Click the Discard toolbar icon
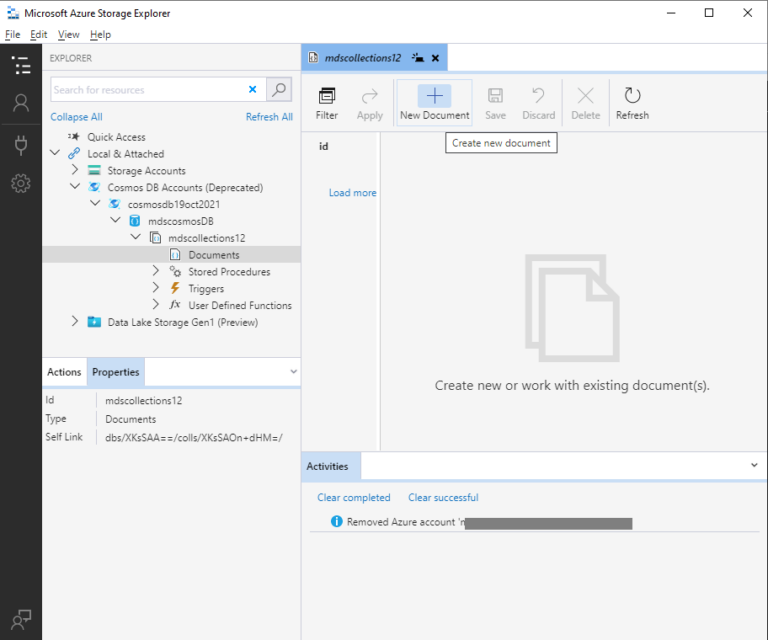Screen dimensions: 768x640 click(538, 95)
